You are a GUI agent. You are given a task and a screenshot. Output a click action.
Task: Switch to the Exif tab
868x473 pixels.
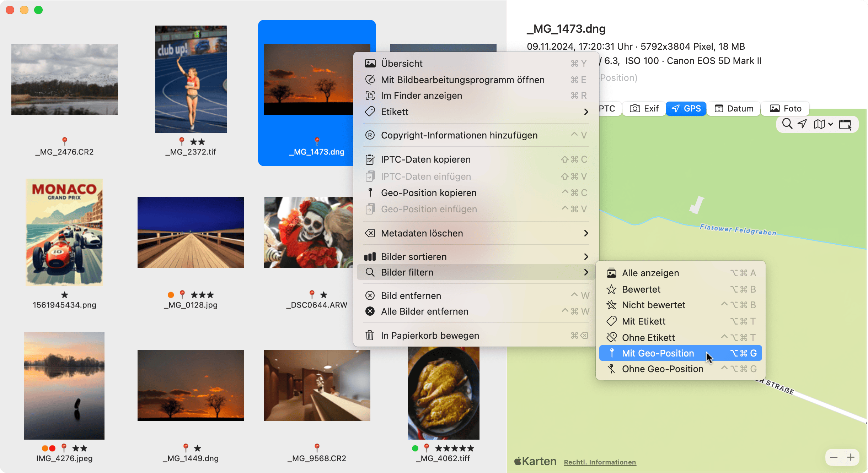pyautogui.click(x=644, y=109)
